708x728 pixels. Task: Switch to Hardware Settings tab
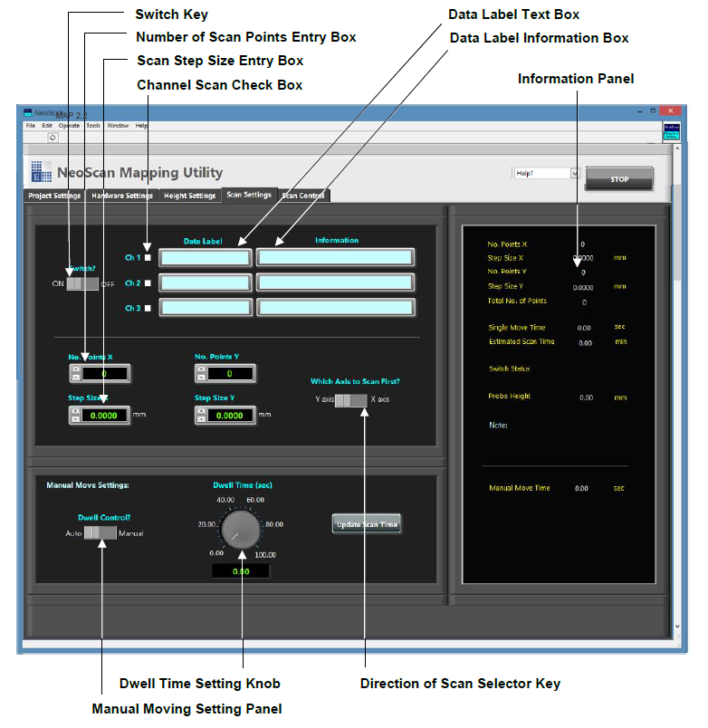point(122,196)
